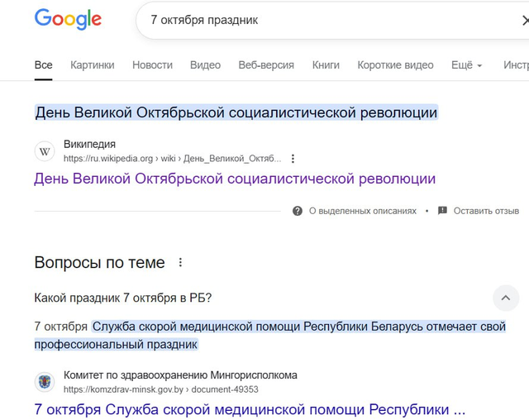Open the Видео tab
The height and width of the screenshot is (420, 529).
pos(205,64)
